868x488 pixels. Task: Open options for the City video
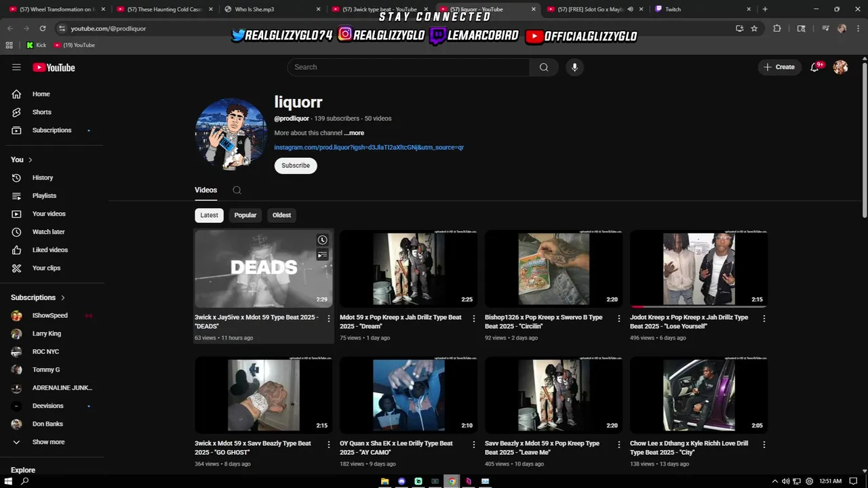(764, 445)
